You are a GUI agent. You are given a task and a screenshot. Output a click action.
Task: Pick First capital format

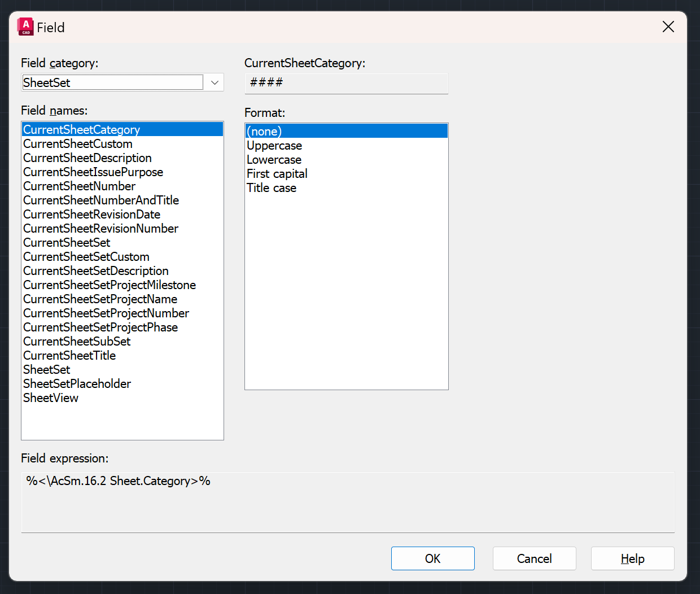277,174
